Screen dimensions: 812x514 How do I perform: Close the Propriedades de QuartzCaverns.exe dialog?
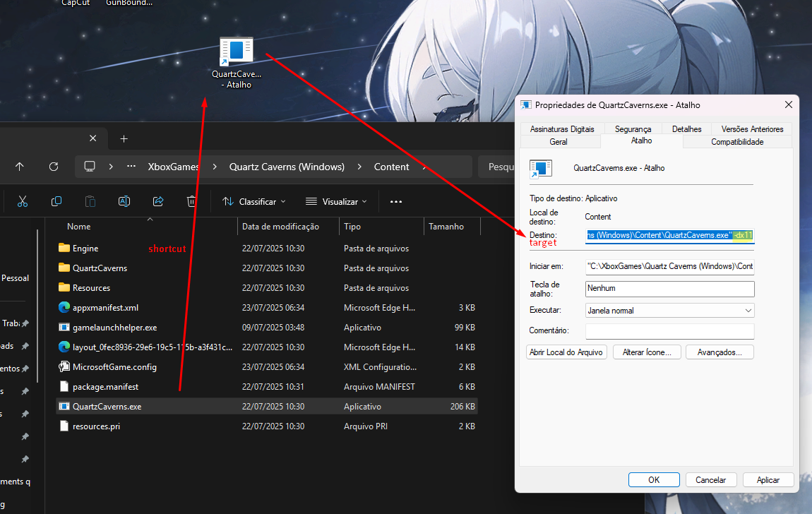(x=788, y=104)
